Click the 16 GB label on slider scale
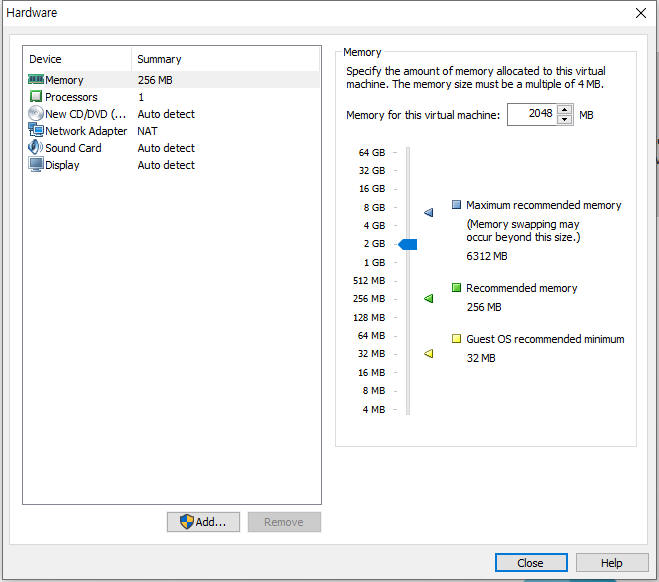This screenshot has height=582, width=659. [x=372, y=189]
